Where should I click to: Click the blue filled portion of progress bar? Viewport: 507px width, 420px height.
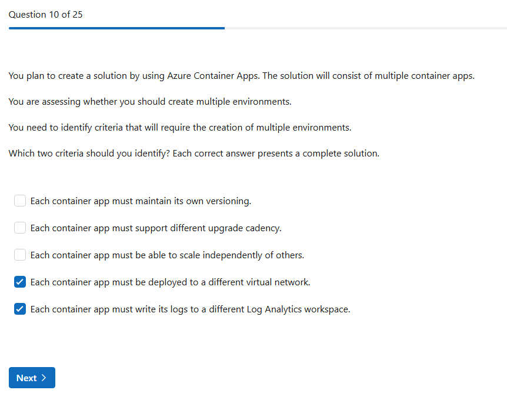pyautogui.click(x=116, y=28)
